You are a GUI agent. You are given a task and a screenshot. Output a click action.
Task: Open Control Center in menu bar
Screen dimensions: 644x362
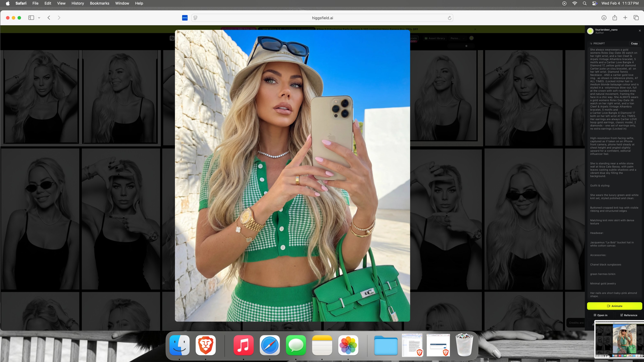coord(595,3)
